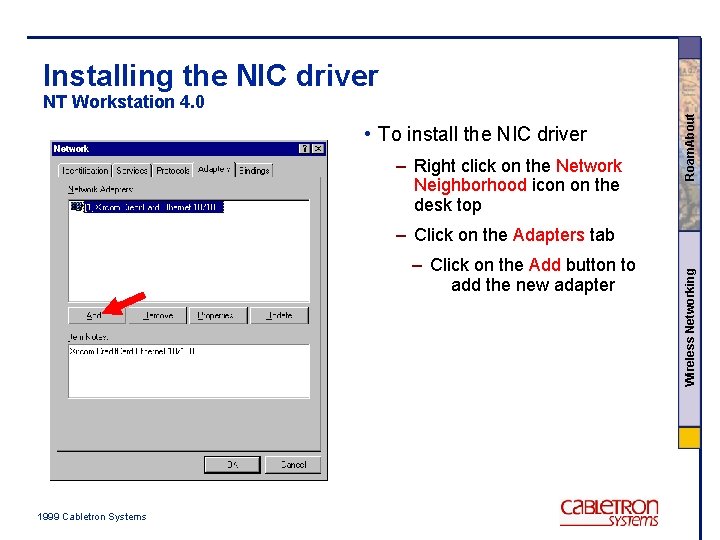
Task: Click the Add button for adapters
Action: click(x=96, y=315)
